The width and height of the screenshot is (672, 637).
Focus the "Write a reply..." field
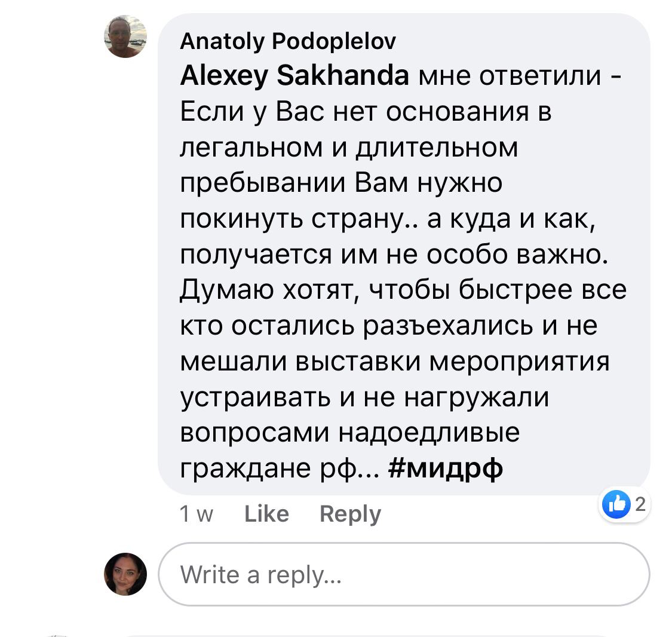pyautogui.click(x=404, y=574)
